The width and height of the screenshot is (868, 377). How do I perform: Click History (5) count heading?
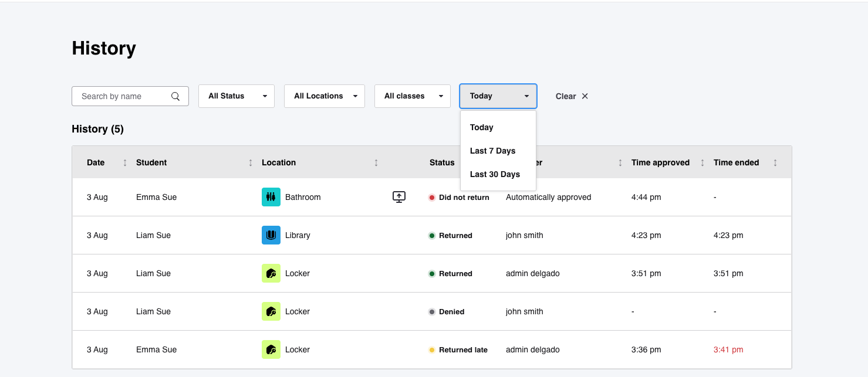(x=97, y=129)
